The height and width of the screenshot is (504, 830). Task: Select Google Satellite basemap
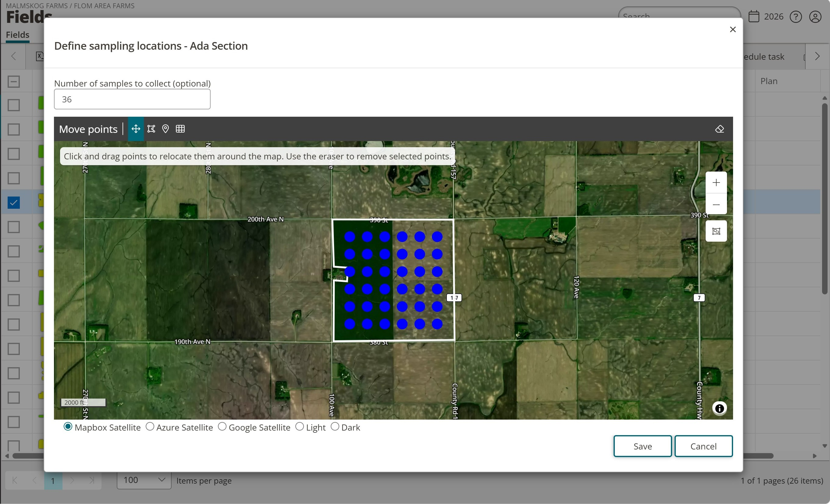tap(222, 427)
